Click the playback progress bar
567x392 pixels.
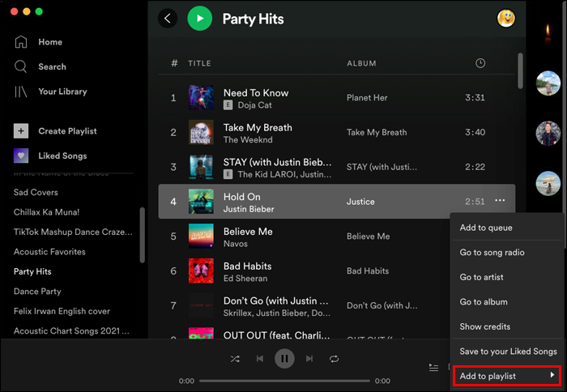(284, 381)
